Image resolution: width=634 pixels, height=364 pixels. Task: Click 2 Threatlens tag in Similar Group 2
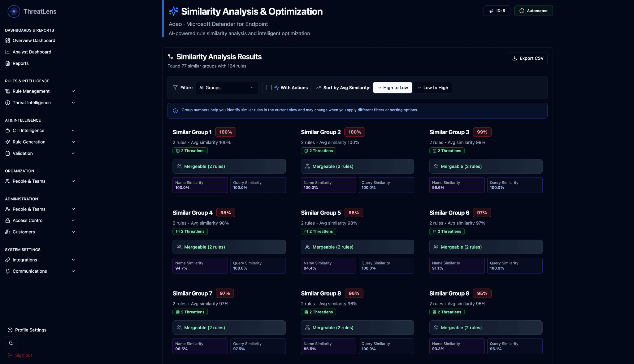(x=319, y=151)
